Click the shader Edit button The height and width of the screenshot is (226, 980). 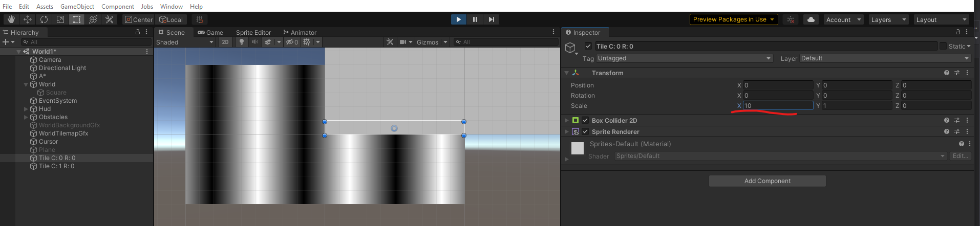point(960,156)
